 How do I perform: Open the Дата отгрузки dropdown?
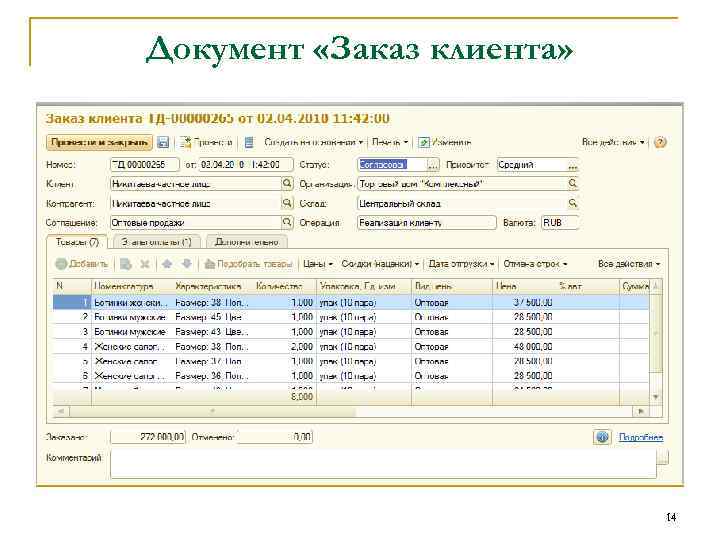[x=461, y=264]
